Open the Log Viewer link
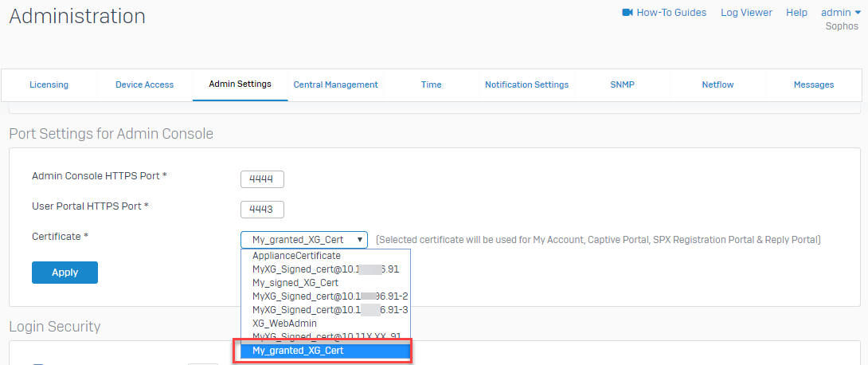The width and height of the screenshot is (868, 365). [x=746, y=13]
